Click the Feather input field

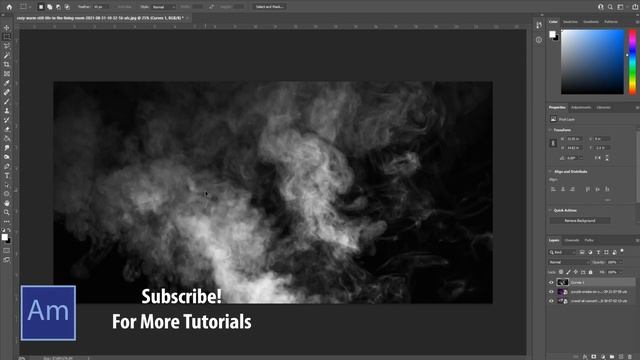(x=101, y=7)
